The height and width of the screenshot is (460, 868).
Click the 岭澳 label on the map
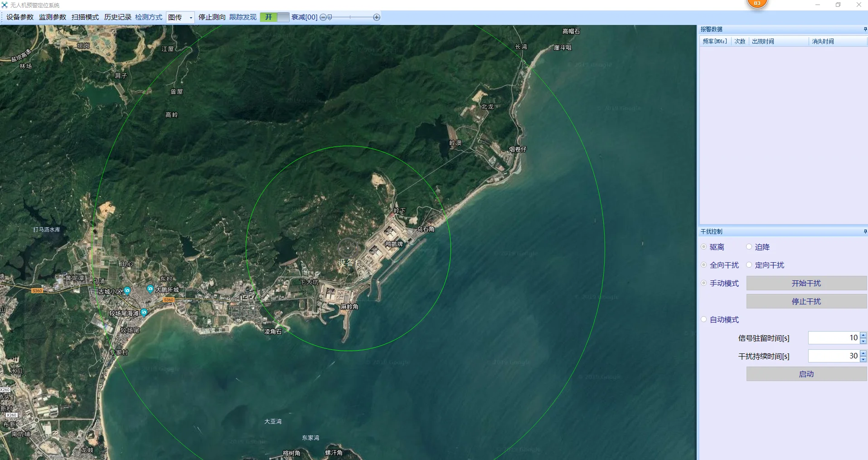pyautogui.click(x=456, y=143)
